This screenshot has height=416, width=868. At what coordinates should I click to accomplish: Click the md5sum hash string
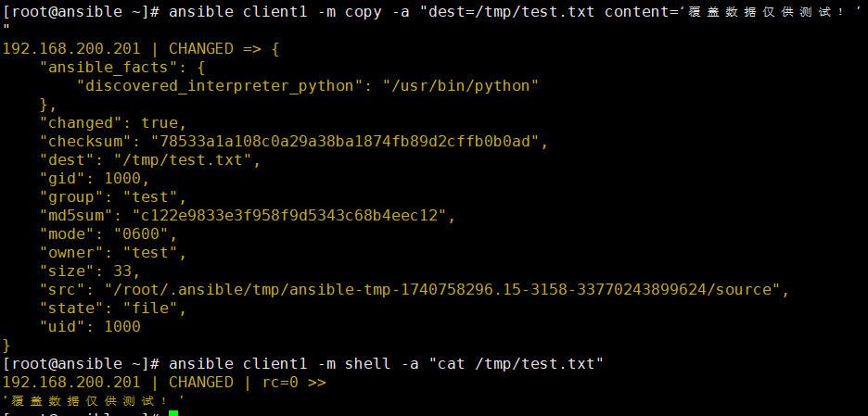pos(289,216)
